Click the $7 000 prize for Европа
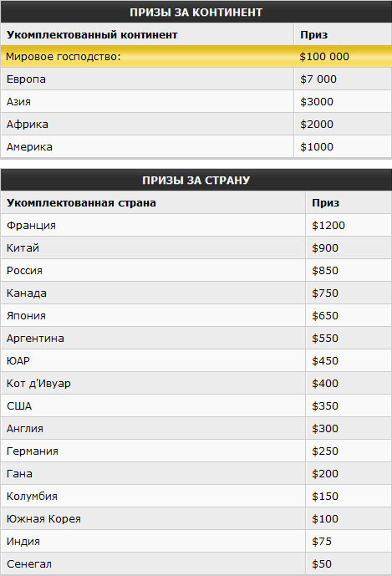Viewport: 392px width, 576px height. [343, 79]
